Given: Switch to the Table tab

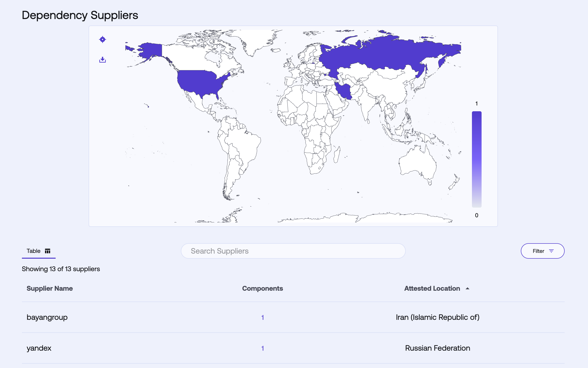Looking at the screenshot, I should tap(39, 251).
